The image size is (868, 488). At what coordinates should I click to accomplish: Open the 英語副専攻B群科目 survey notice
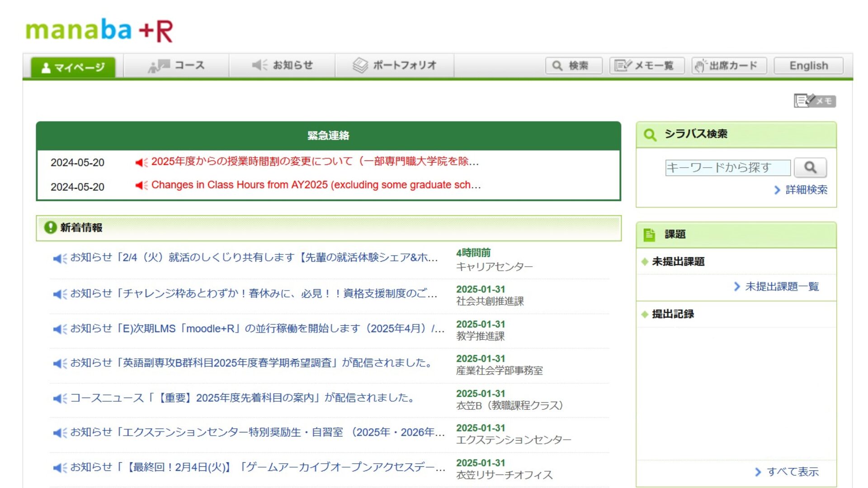(252, 363)
